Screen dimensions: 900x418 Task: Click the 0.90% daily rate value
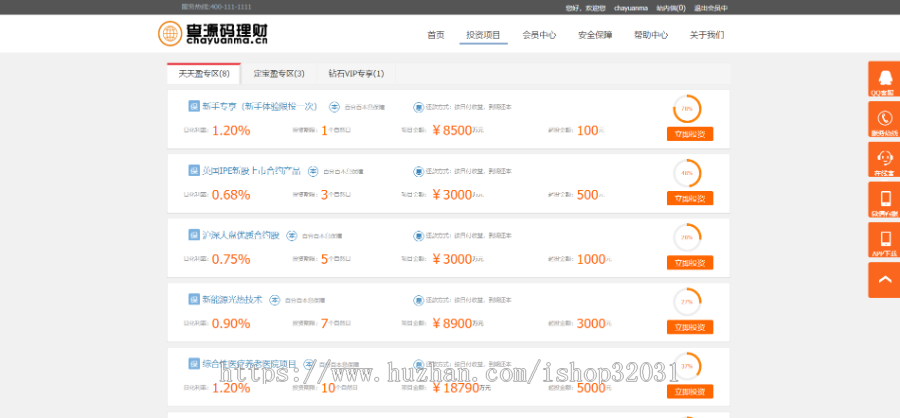click(x=231, y=323)
